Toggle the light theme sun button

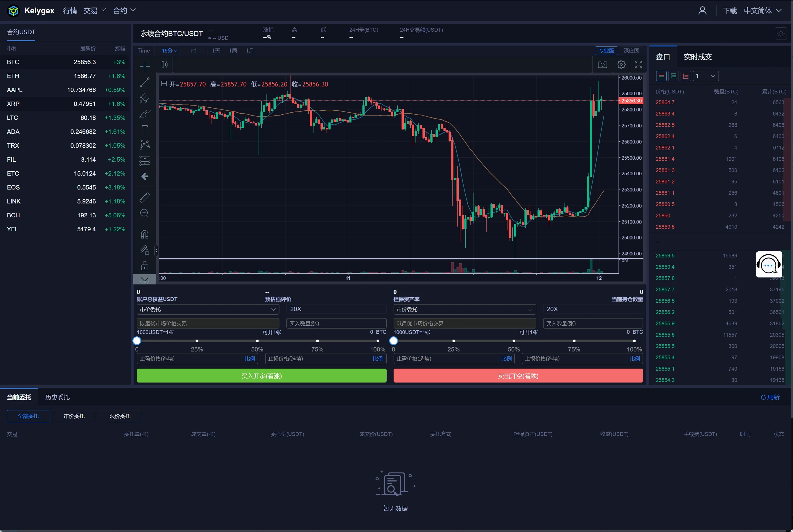pos(781,34)
